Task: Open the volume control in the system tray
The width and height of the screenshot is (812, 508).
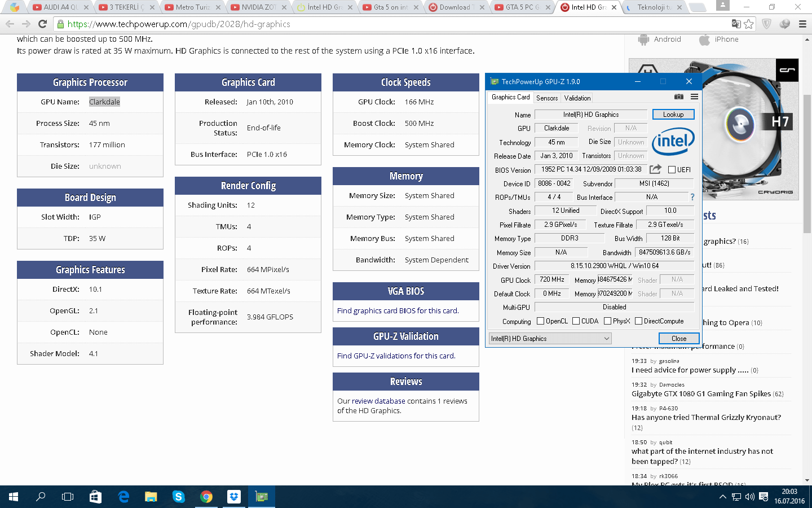Action: [750, 497]
